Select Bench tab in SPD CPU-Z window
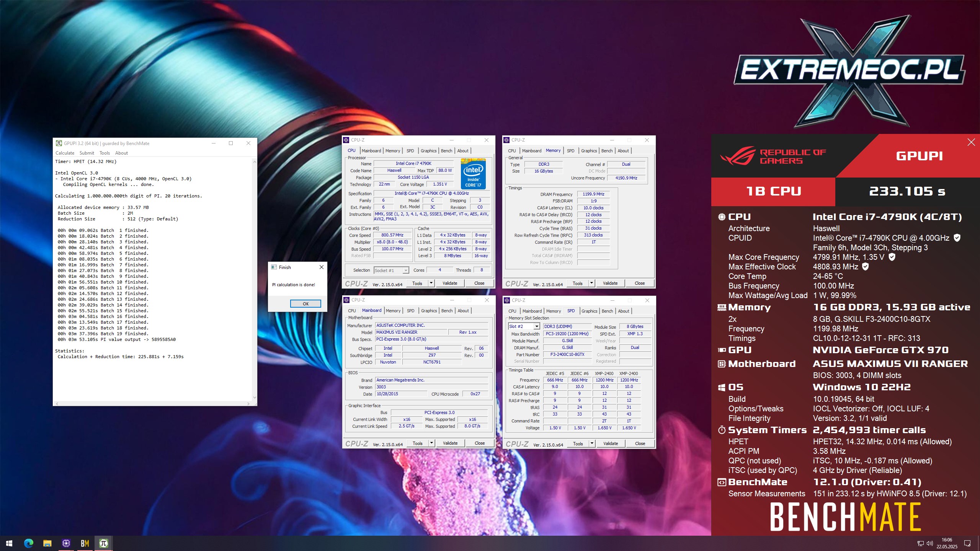The height and width of the screenshot is (551, 980). 608,311
